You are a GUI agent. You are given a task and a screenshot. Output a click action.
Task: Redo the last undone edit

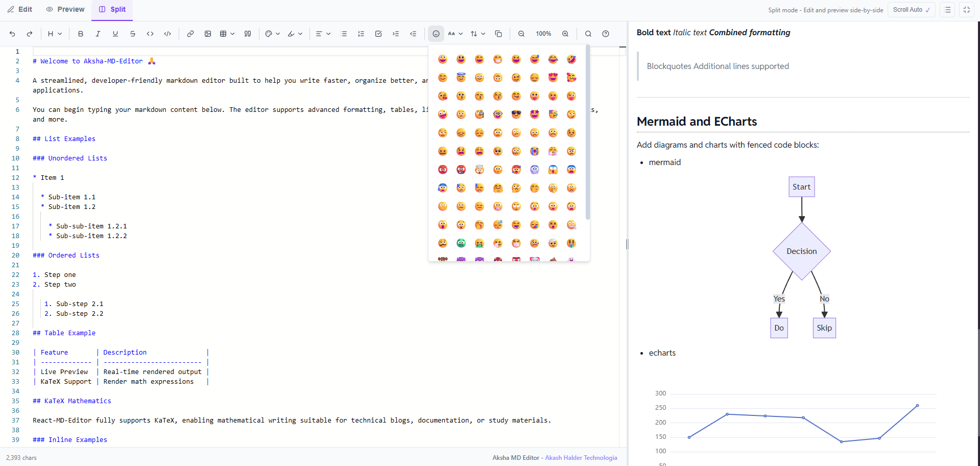(30, 34)
